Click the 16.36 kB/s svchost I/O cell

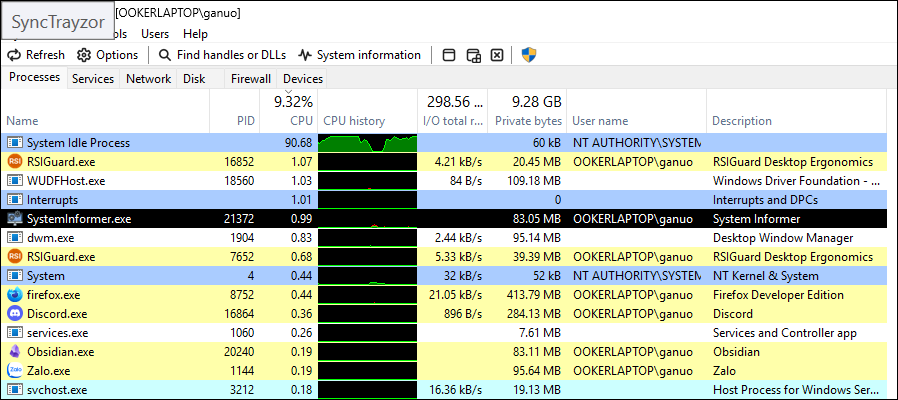click(455, 390)
